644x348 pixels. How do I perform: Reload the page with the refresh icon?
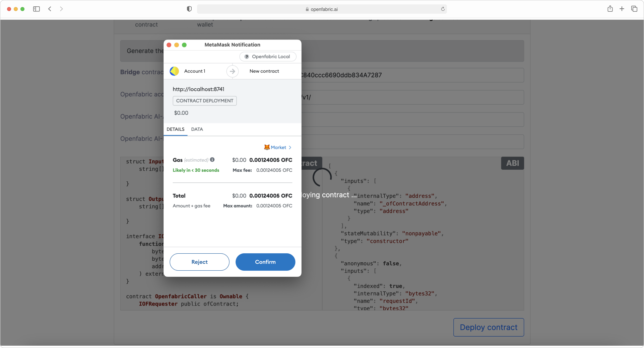443,9
